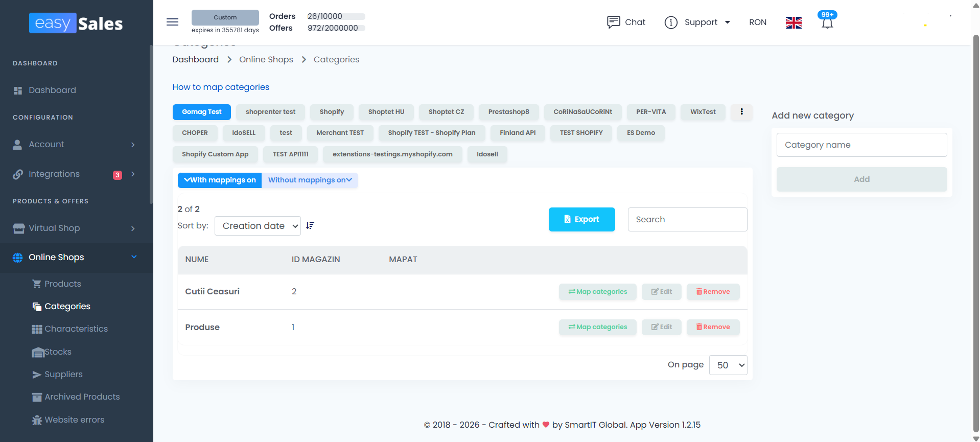The image size is (980, 442).
Task: Select the Shoptet HU shop
Action: (386, 112)
